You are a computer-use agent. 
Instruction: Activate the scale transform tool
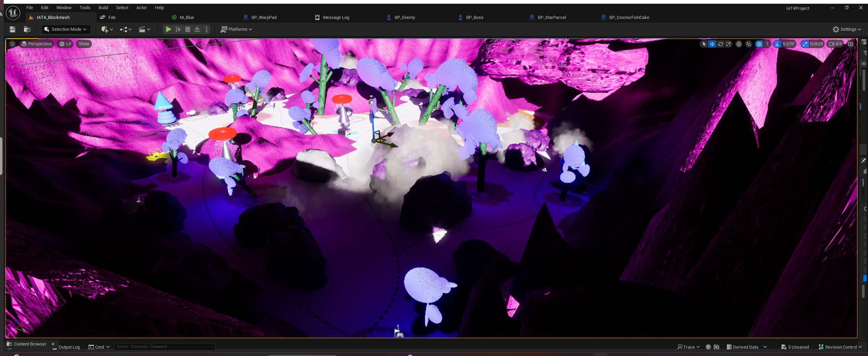click(728, 44)
